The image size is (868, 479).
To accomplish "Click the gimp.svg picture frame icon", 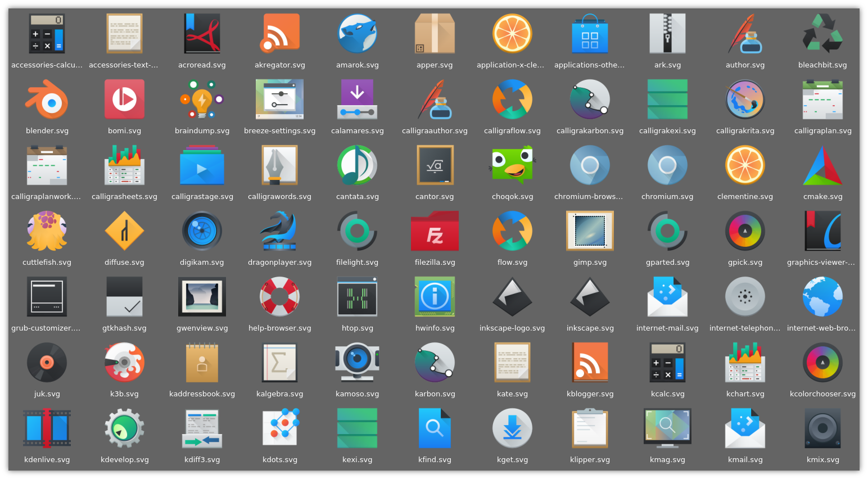I will [x=590, y=231].
